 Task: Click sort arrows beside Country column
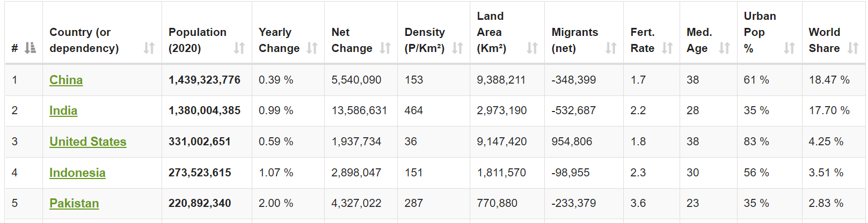pos(149,48)
